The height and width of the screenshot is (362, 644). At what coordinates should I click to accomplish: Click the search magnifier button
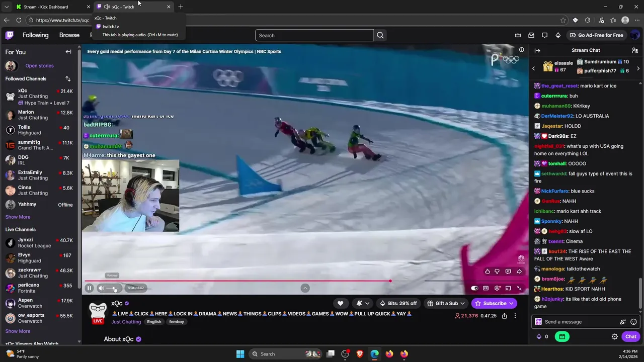coord(380,35)
